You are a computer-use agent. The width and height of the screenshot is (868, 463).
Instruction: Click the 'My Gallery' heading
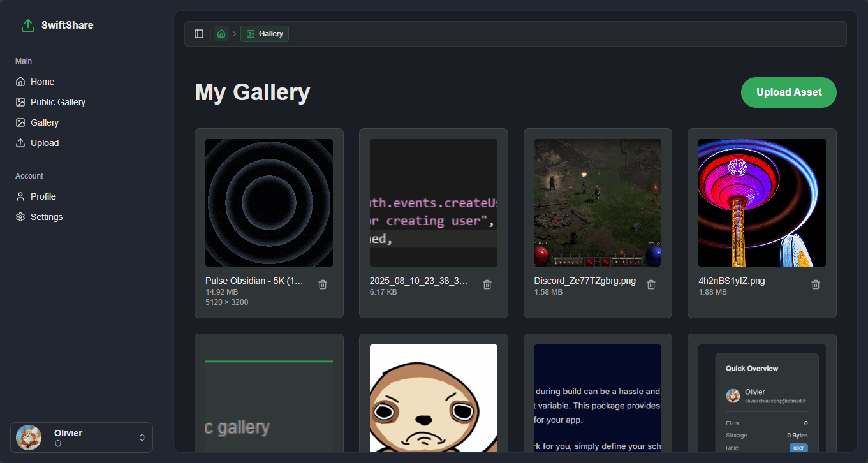click(253, 92)
